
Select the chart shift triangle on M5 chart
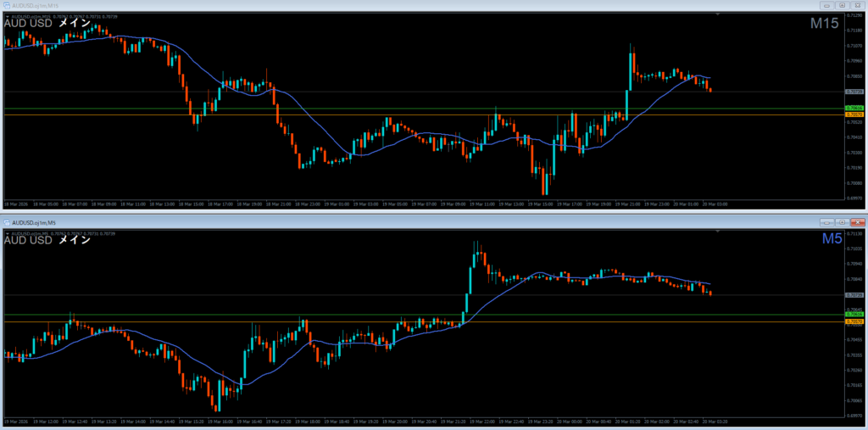[x=717, y=232]
